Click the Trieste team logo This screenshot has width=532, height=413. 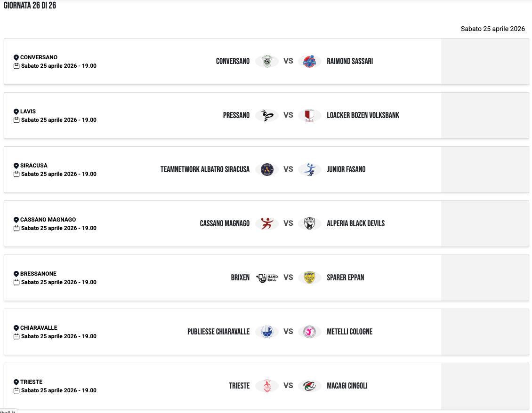point(267,386)
